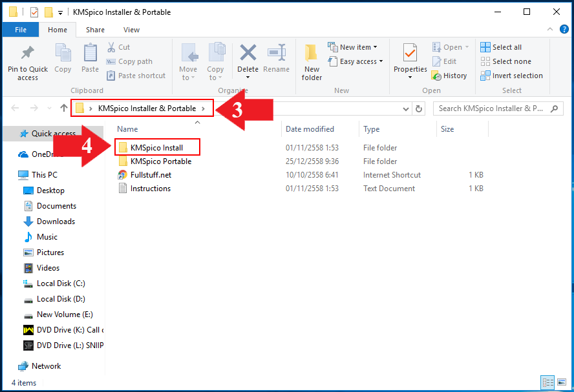
Task: Go Up one folder level
Action: pos(64,108)
